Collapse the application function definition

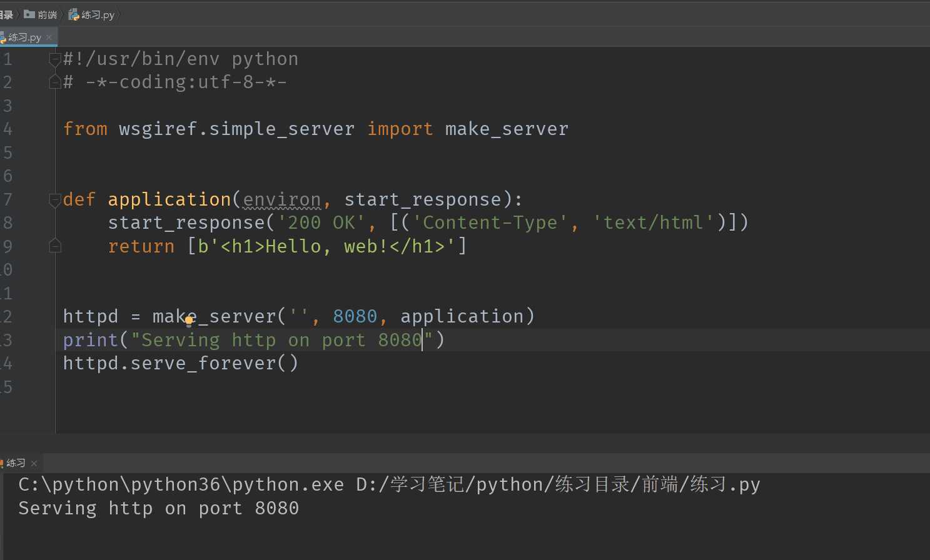coord(55,200)
